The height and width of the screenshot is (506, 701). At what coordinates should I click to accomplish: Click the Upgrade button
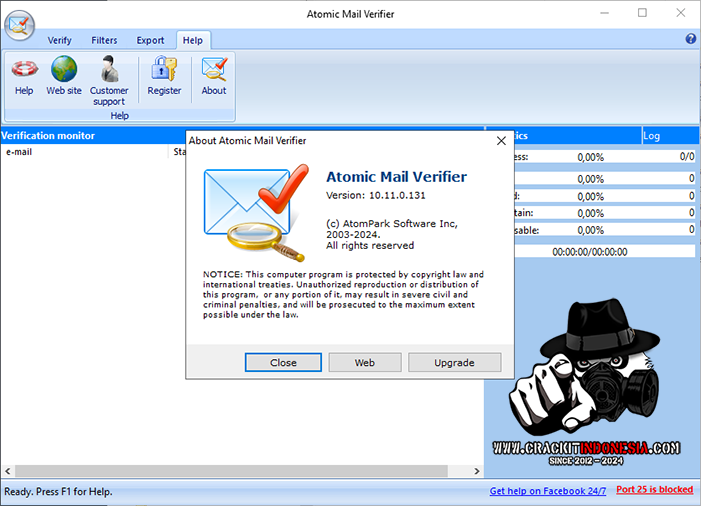(x=453, y=363)
